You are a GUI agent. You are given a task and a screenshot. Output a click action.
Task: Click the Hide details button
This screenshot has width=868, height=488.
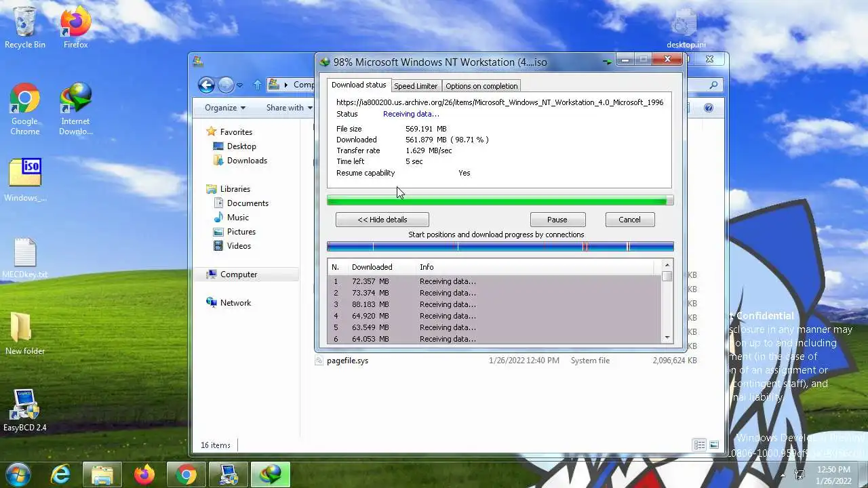coord(382,220)
